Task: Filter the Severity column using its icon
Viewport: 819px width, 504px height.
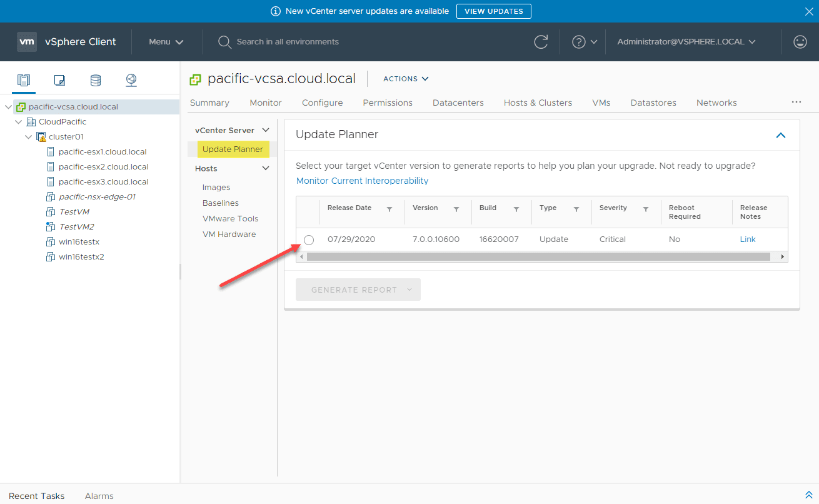Action: 646,209
